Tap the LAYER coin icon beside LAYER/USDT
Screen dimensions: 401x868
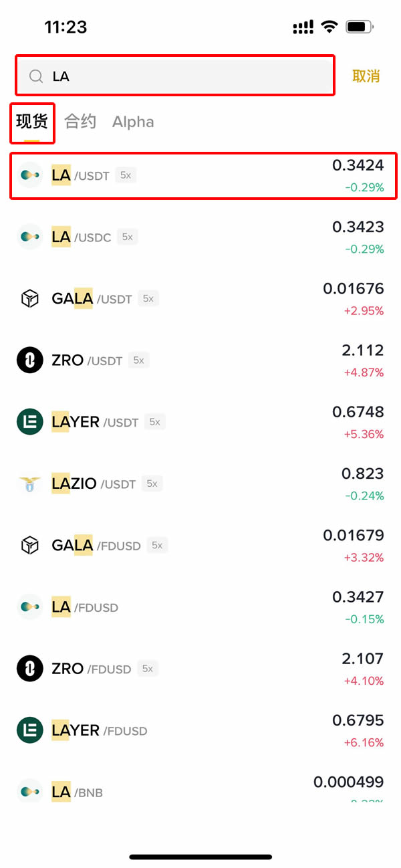coord(29,422)
